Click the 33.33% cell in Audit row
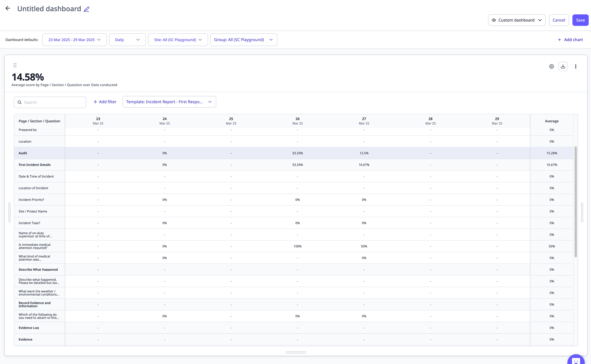This screenshot has width=591, height=364. pyautogui.click(x=298, y=153)
